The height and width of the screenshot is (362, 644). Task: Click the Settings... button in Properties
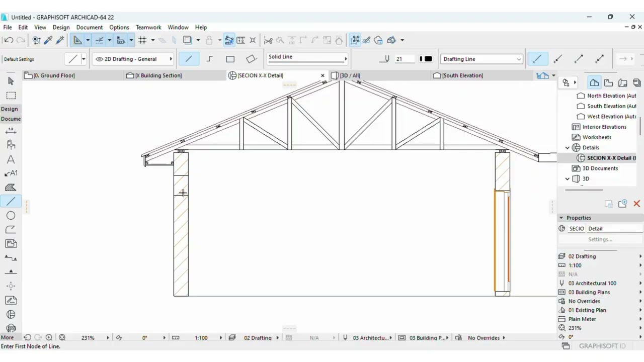[600, 240]
